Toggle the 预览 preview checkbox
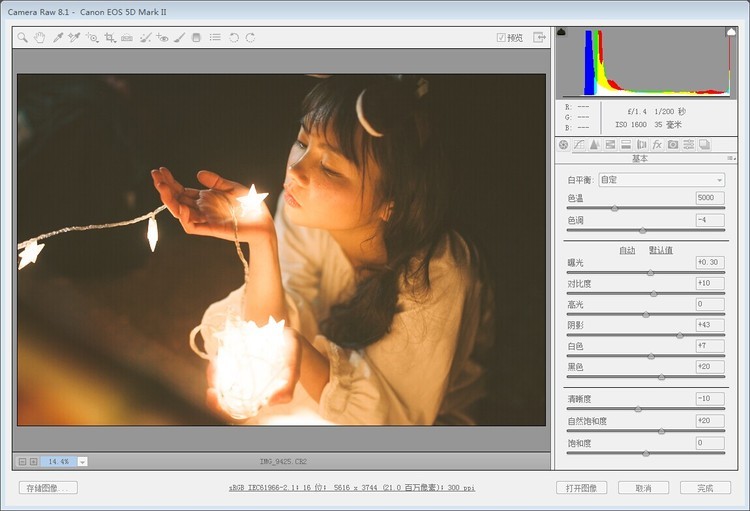Viewport: 750px width, 511px height. [501, 38]
